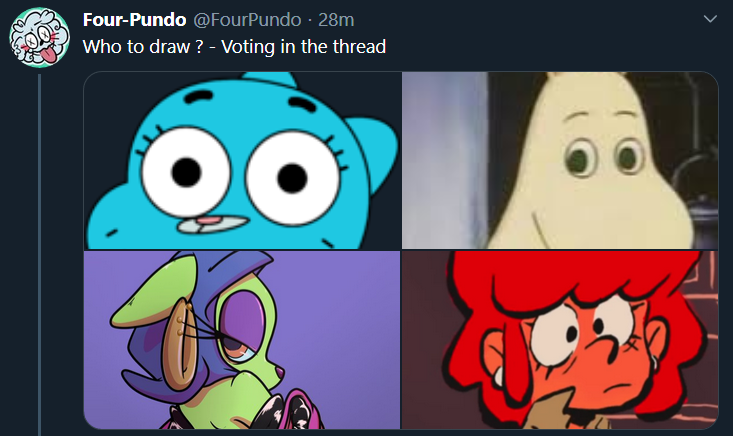Open the red-haired character image
The width and height of the screenshot is (733, 436).
pos(560,340)
